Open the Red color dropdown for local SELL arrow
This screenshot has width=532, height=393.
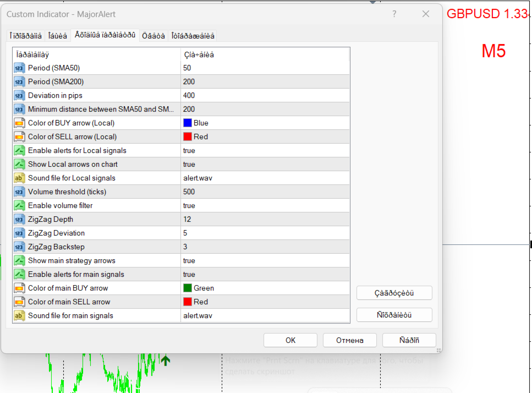point(265,137)
